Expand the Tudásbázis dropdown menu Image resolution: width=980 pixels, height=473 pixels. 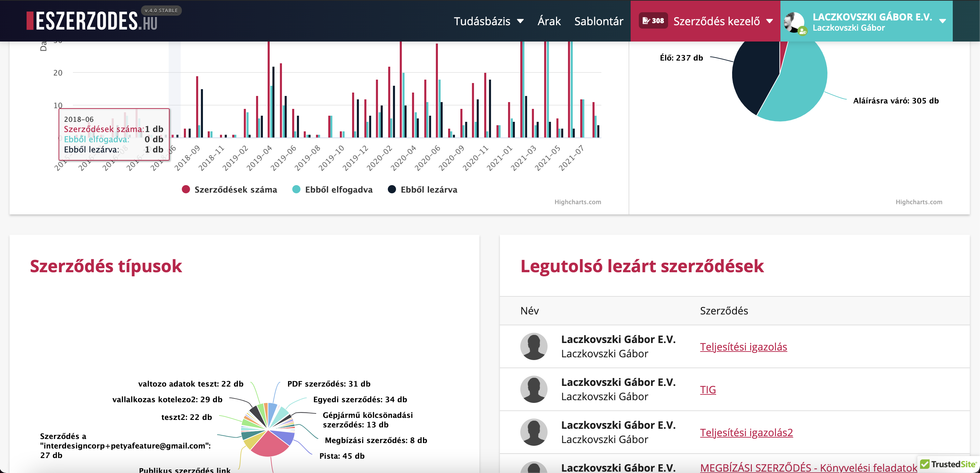pos(489,21)
